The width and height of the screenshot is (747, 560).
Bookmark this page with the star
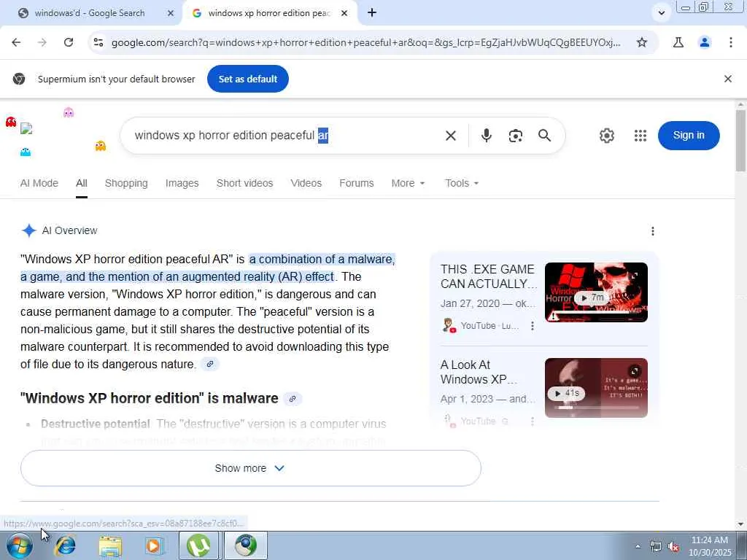tap(642, 42)
